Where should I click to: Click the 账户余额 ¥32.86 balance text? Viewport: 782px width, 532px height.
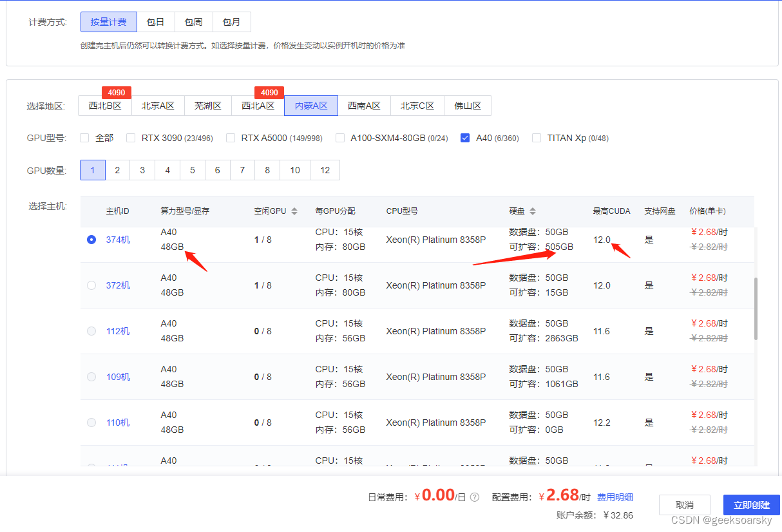click(595, 515)
